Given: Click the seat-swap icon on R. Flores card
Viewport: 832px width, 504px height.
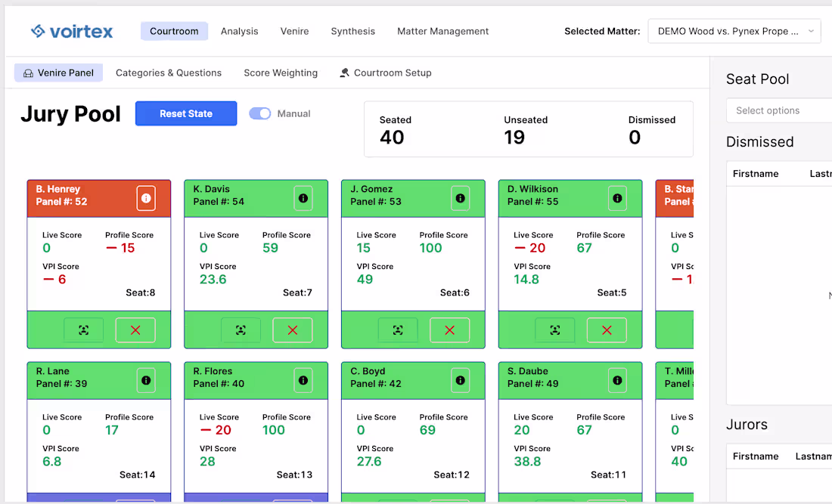Looking at the screenshot, I should (241, 502).
